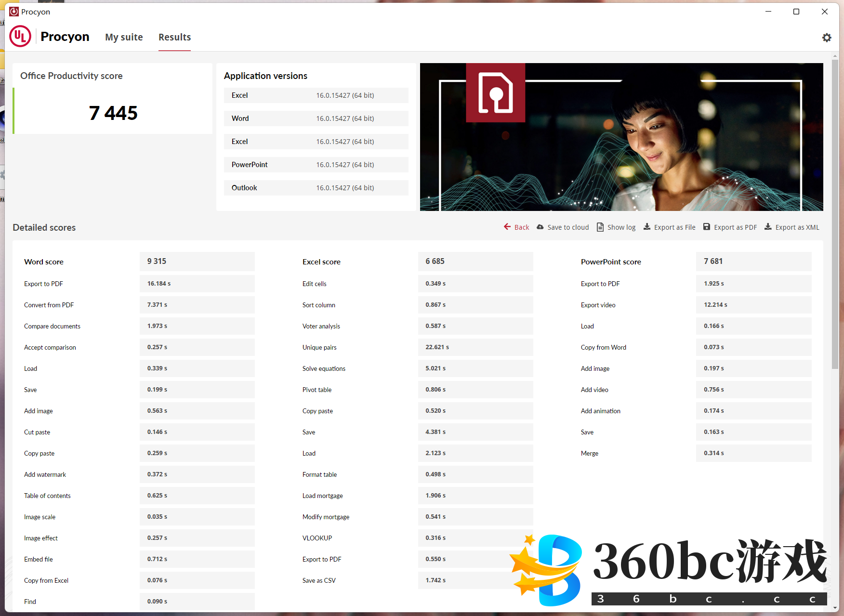Click the Office Productivity benchmark banner image
Screen dimensions: 844x616
tap(621, 137)
